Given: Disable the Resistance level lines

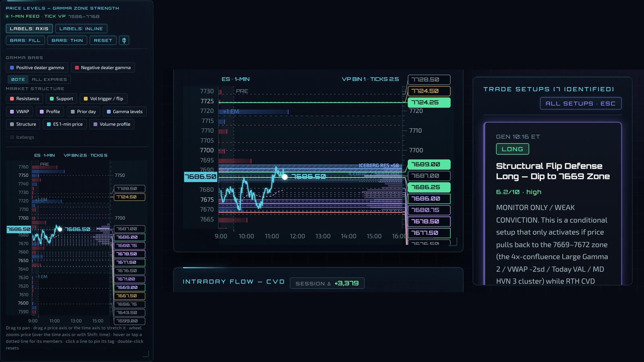Looking at the screenshot, I should point(25,99).
